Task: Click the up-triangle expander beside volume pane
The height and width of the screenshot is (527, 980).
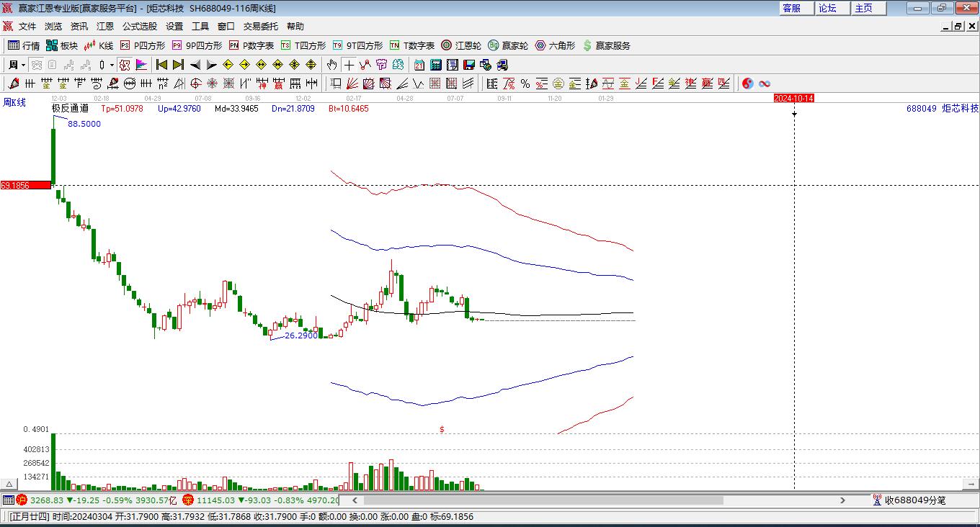Action: click(10, 484)
